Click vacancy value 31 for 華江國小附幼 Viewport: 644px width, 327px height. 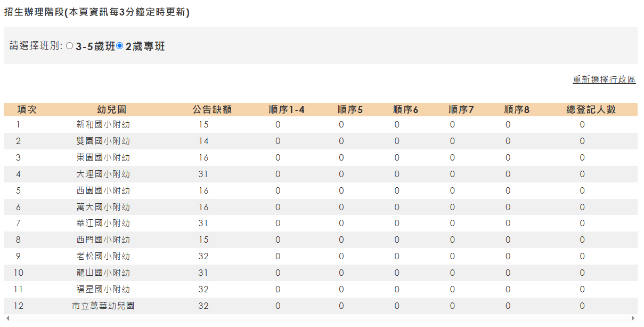pyautogui.click(x=203, y=223)
